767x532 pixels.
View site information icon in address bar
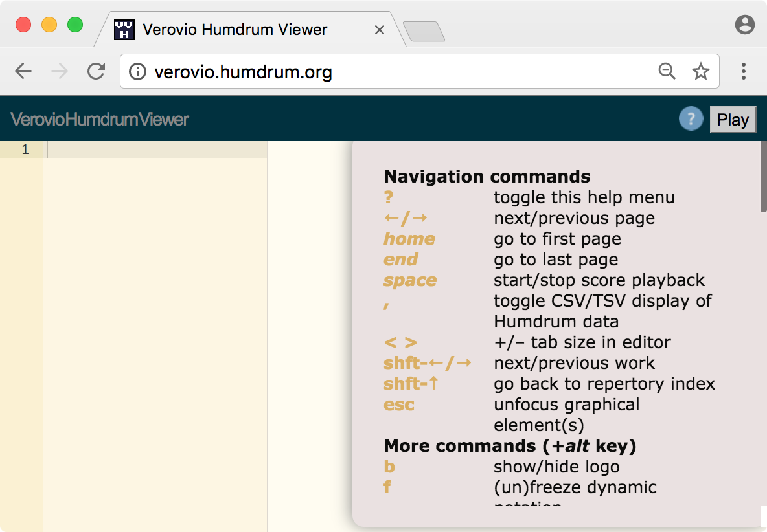tap(137, 72)
